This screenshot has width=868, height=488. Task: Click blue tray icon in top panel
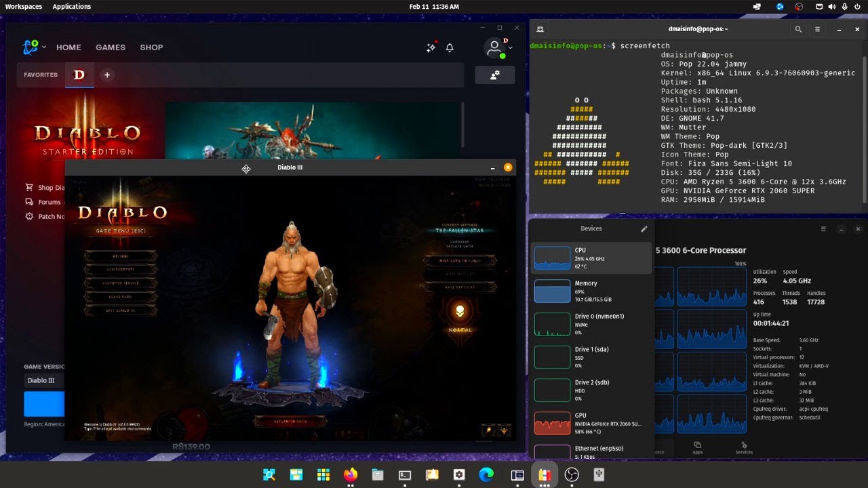tap(780, 6)
